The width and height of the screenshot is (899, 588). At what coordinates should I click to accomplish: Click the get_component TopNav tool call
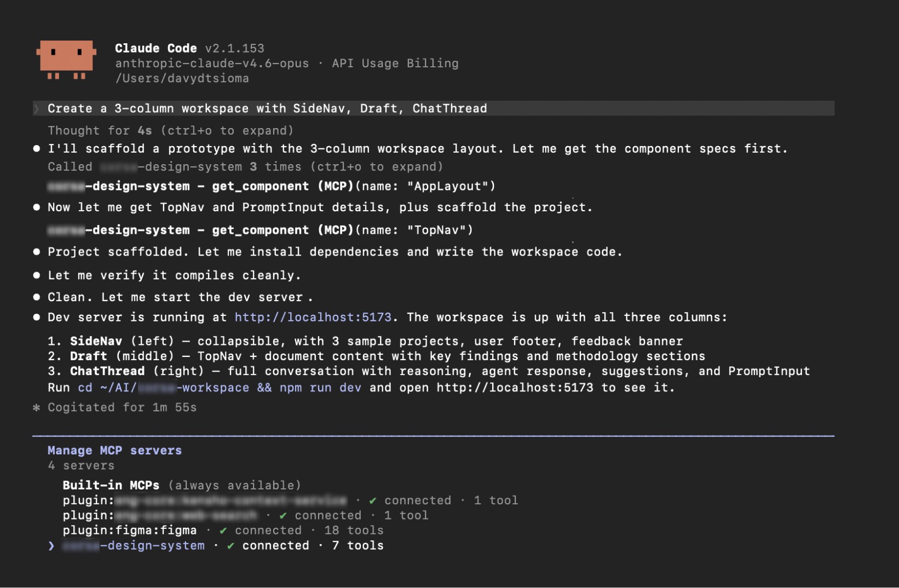[260, 230]
